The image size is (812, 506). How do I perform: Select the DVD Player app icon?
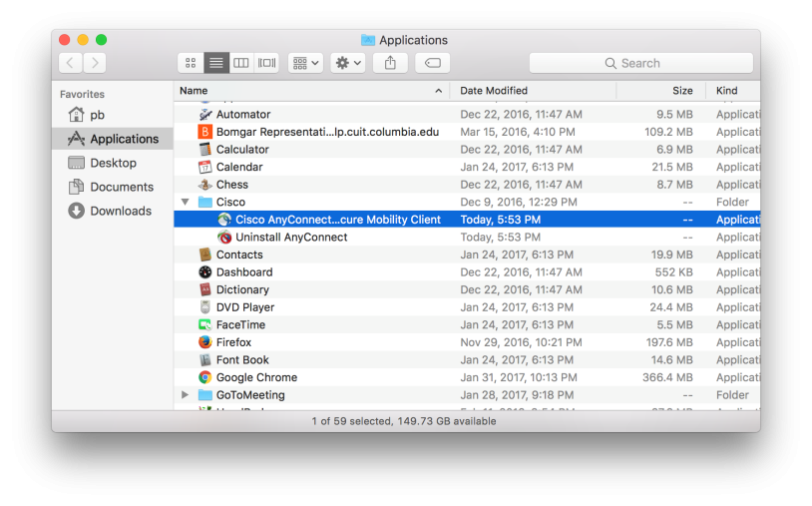[x=205, y=307]
